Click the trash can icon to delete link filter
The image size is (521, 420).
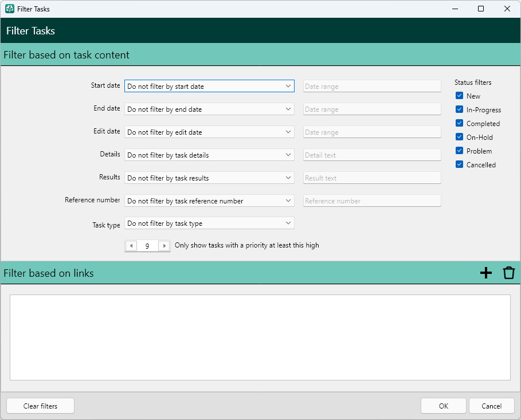click(509, 273)
